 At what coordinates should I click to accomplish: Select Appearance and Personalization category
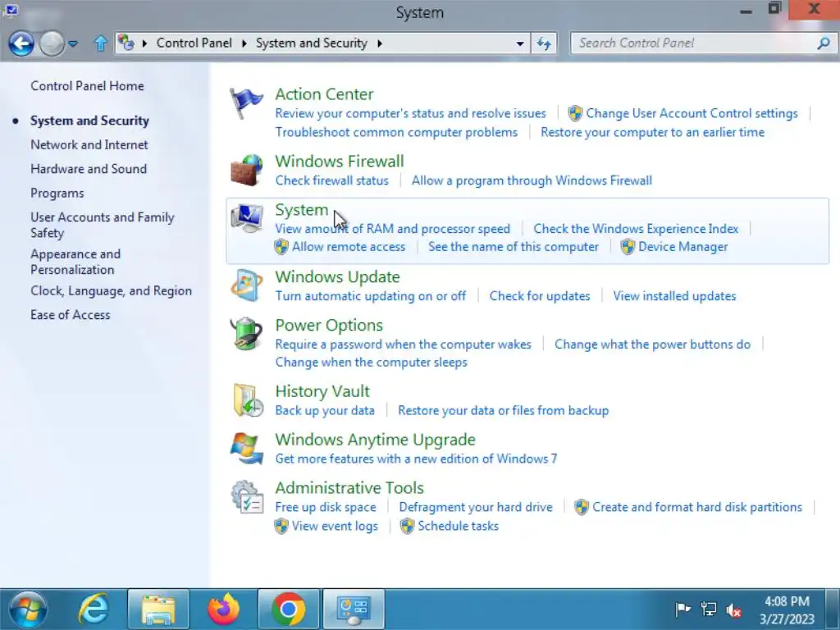tap(75, 262)
